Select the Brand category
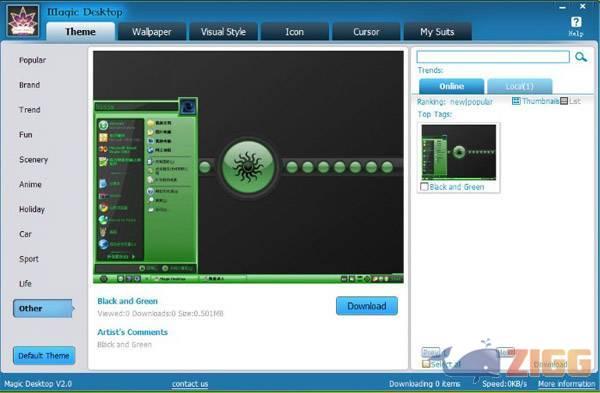The width and height of the screenshot is (600, 393). [29, 85]
